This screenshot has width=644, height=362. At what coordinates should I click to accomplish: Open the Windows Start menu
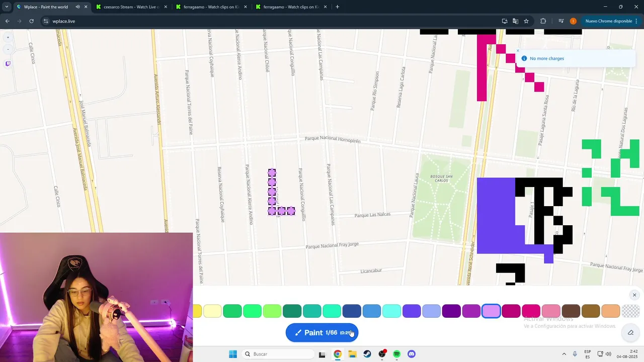coord(233,354)
